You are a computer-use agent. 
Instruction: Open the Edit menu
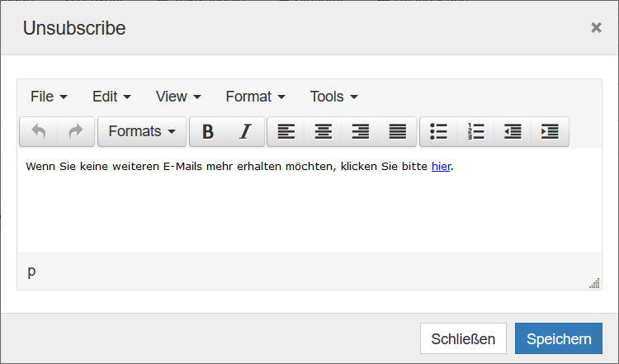tap(111, 97)
